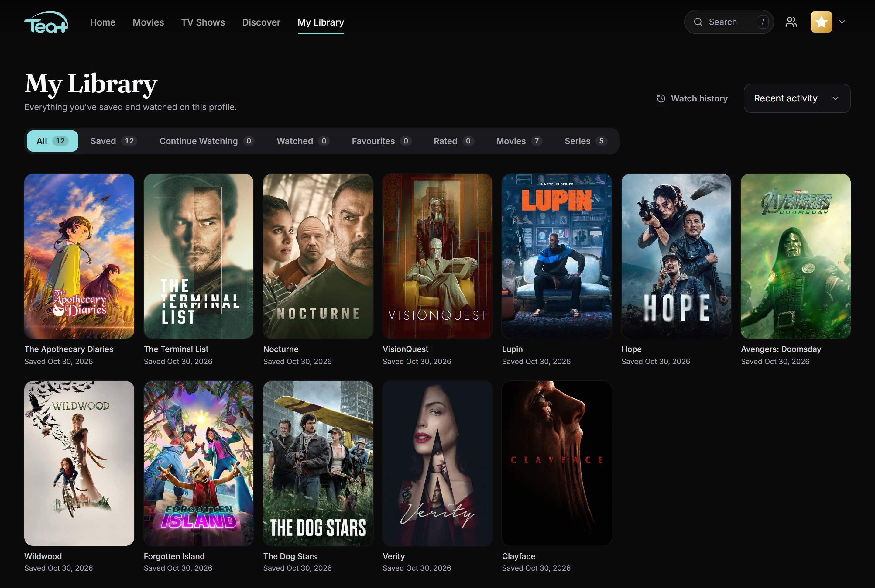Click the Lupin title text
Viewport: 875px width, 588px height.
(512, 349)
